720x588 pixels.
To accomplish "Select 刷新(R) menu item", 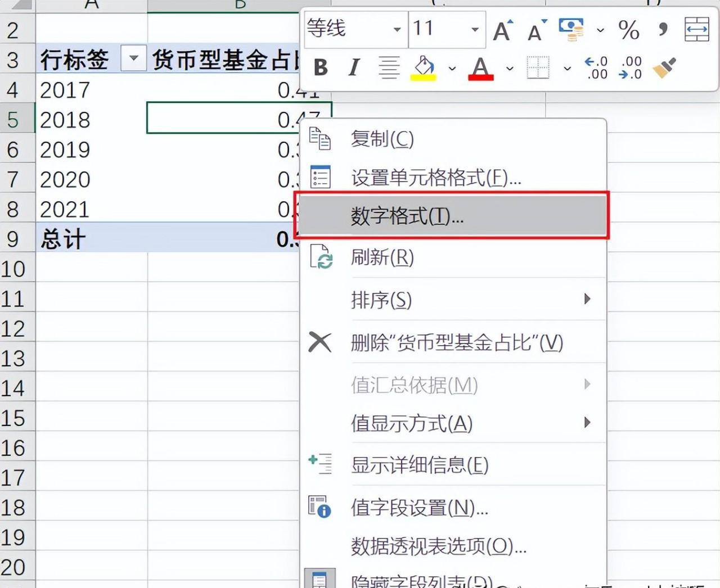I will point(453,257).
